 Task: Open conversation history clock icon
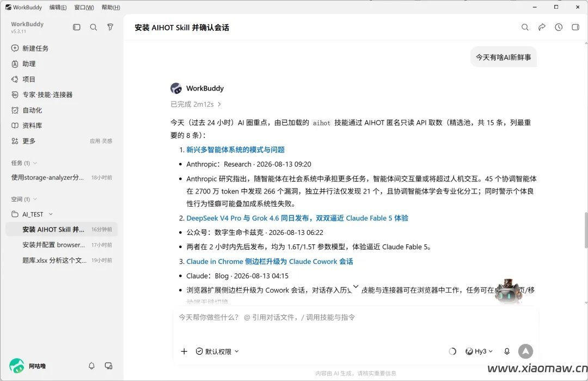coord(559,27)
